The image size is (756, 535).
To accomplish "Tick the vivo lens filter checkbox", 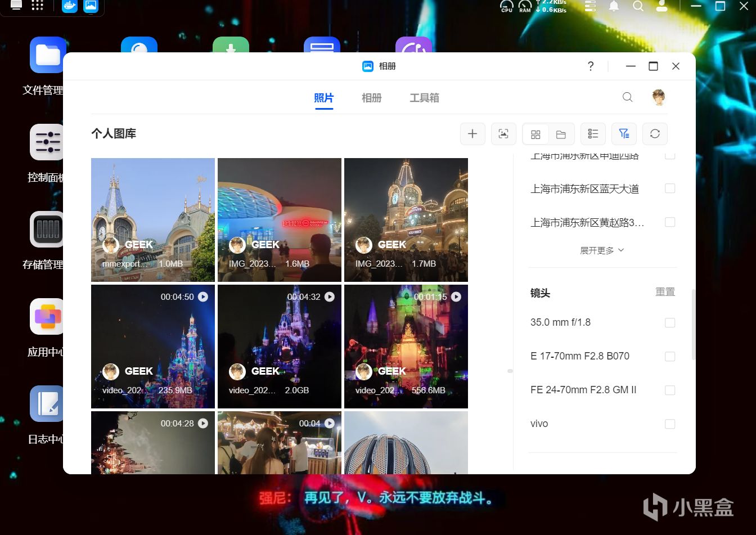I will point(670,424).
